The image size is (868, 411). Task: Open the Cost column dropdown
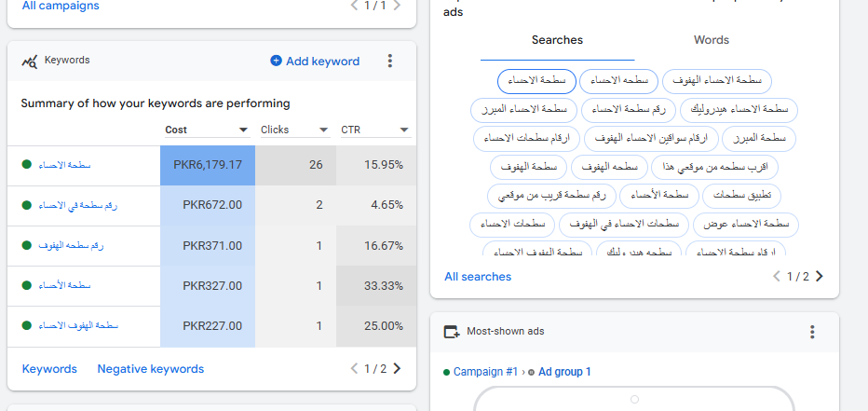click(243, 130)
